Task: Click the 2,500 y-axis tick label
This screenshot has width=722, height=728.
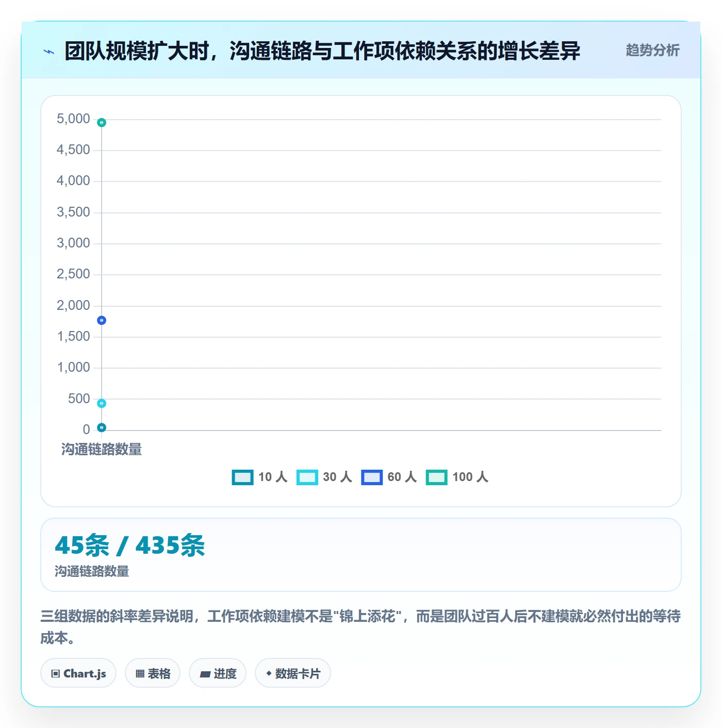Action: coord(73,274)
